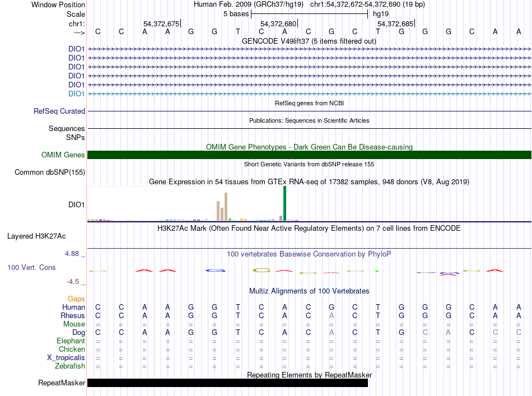This screenshot has width=532, height=396.
Task: Click the DIO1 label beside GTEx chart
Action: (x=76, y=204)
